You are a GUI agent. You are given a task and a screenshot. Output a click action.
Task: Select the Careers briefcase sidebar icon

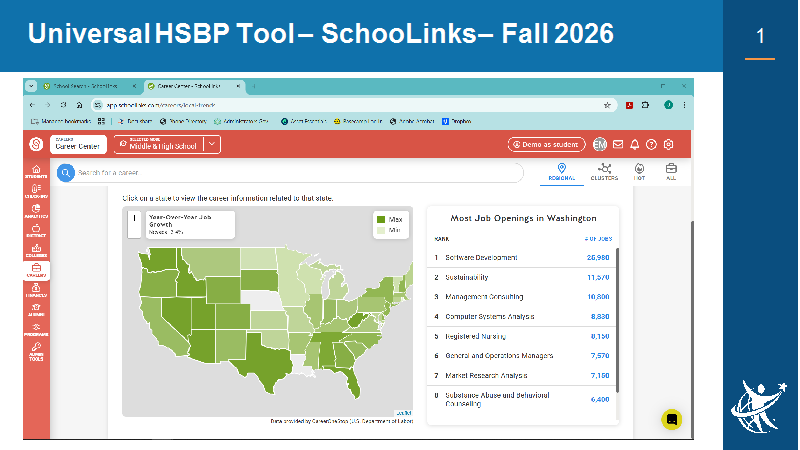point(36,270)
